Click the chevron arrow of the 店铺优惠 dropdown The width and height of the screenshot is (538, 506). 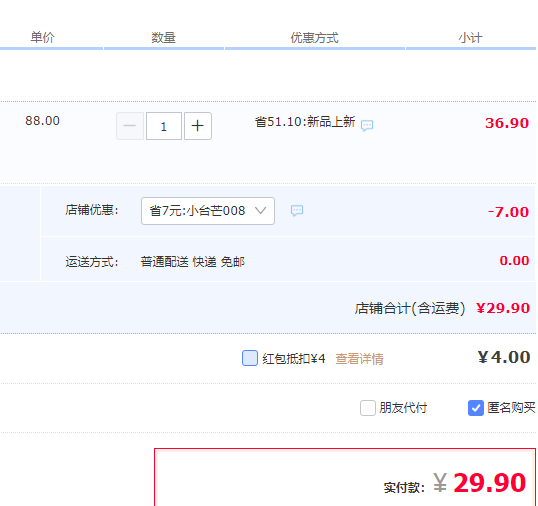(260, 211)
